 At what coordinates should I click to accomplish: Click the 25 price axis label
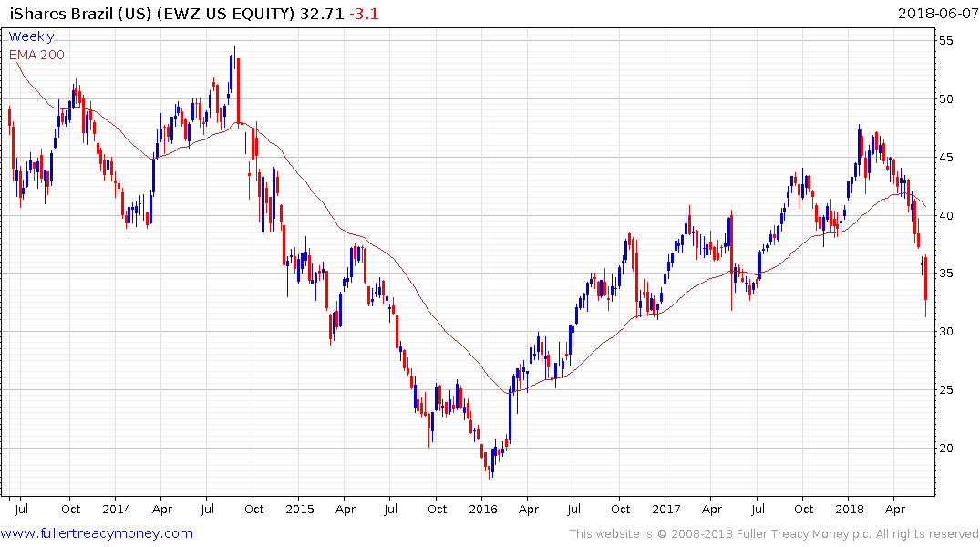pos(946,389)
